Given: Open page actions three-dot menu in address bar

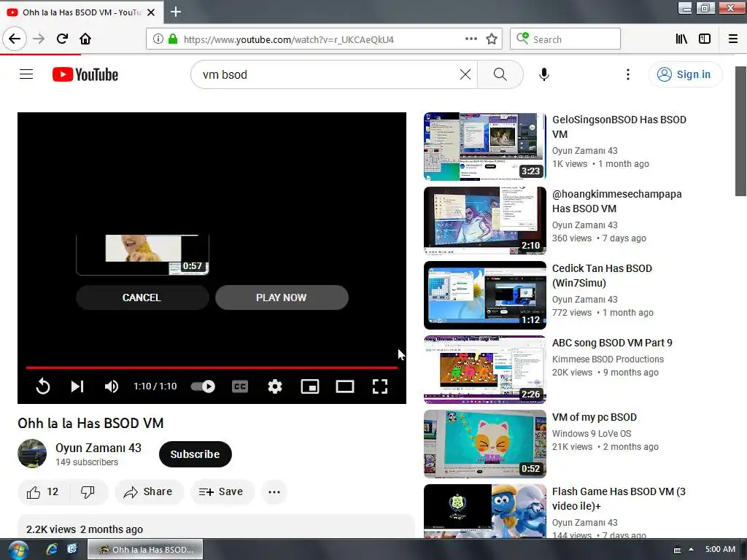Looking at the screenshot, I should 471,39.
